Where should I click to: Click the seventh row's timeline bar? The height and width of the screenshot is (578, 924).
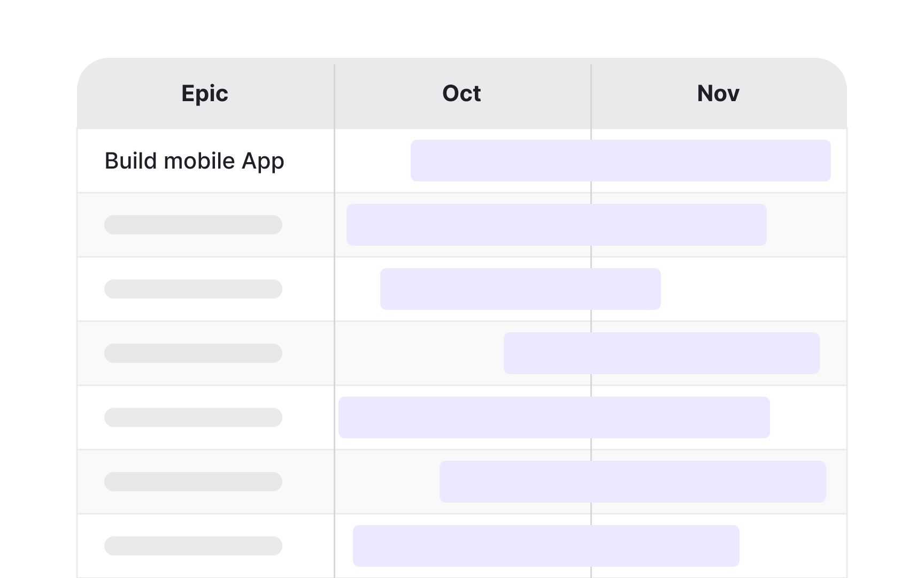point(546,546)
